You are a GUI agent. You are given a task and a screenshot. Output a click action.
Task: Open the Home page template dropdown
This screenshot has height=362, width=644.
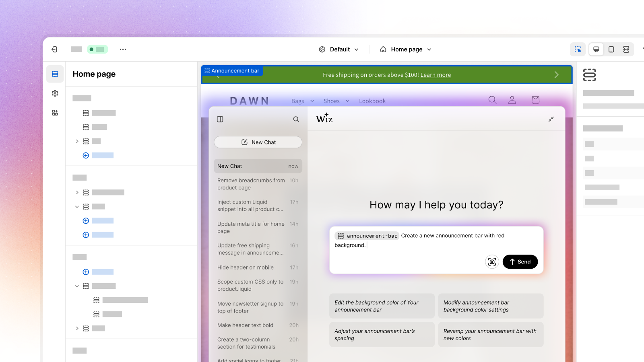tap(406, 49)
